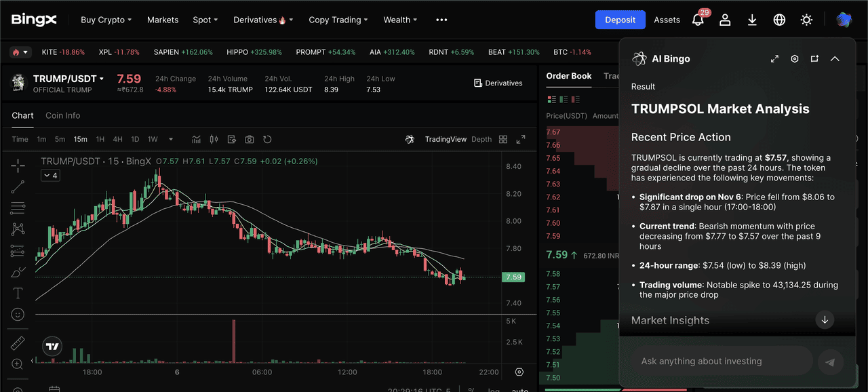
Task: Select the trend line drawing tool
Action: coord(18,187)
